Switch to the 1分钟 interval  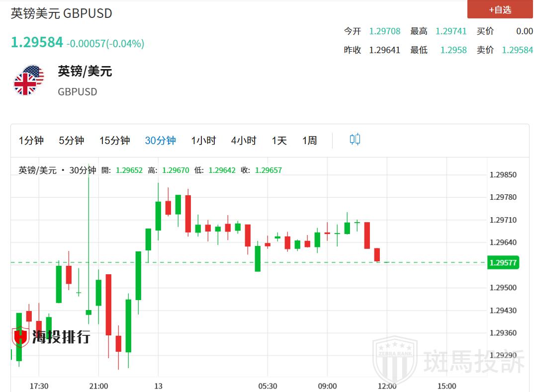click(x=31, y=141)
